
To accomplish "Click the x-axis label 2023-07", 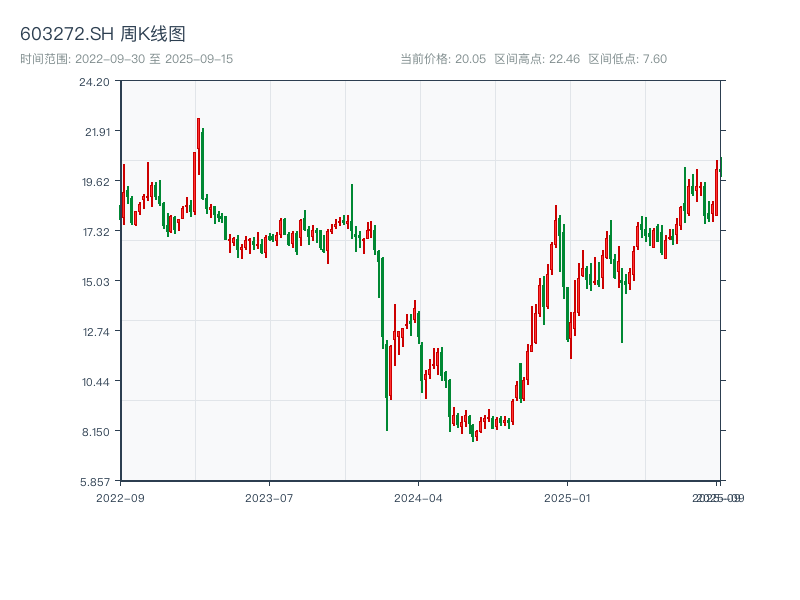I will [x=269, y=498].
